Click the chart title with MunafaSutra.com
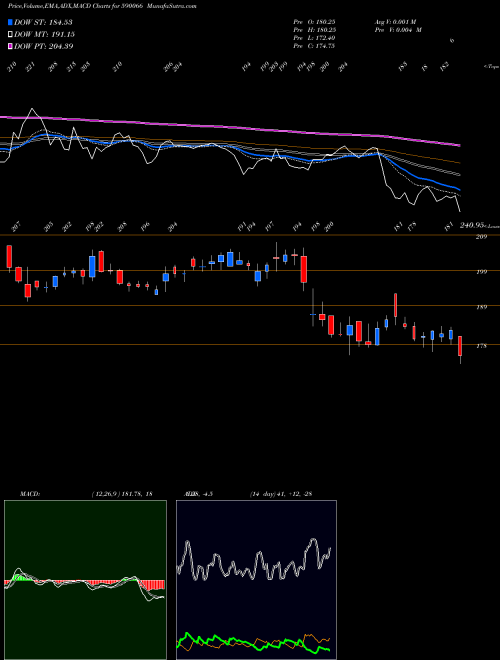The image size is (500, 660). [102, 6]
